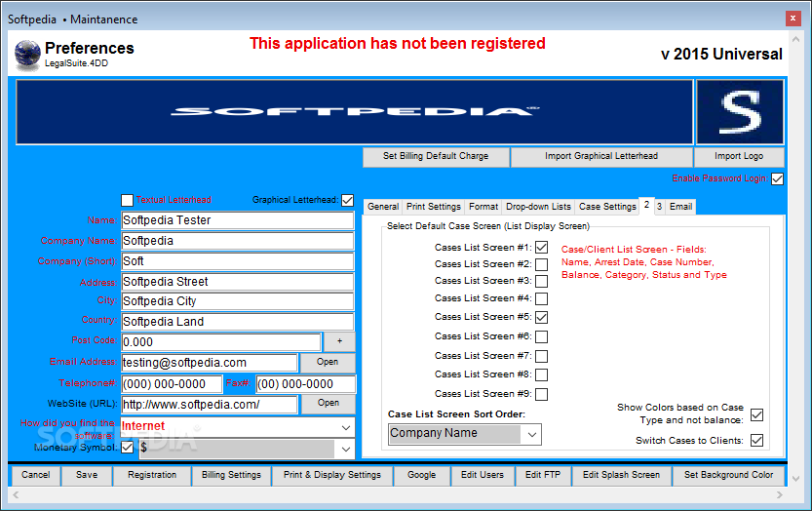Click the Company (Short) field
This screenshot has height=511, width=812.
pyautogui.click(x=238, y=261)
